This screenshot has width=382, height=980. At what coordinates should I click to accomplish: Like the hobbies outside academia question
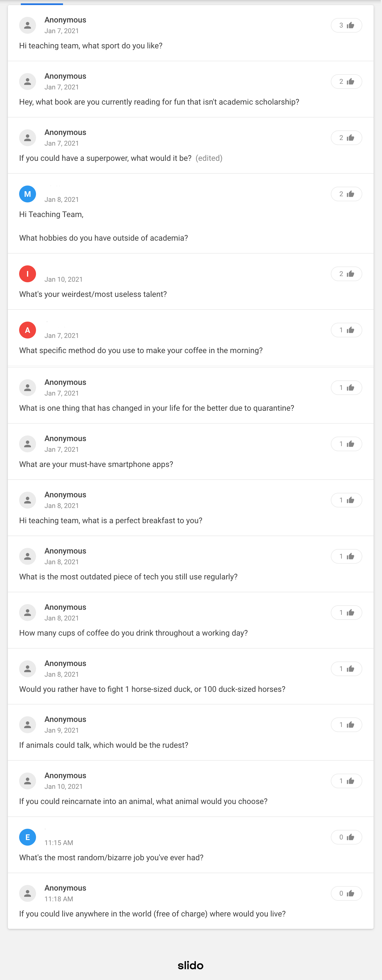346,194
